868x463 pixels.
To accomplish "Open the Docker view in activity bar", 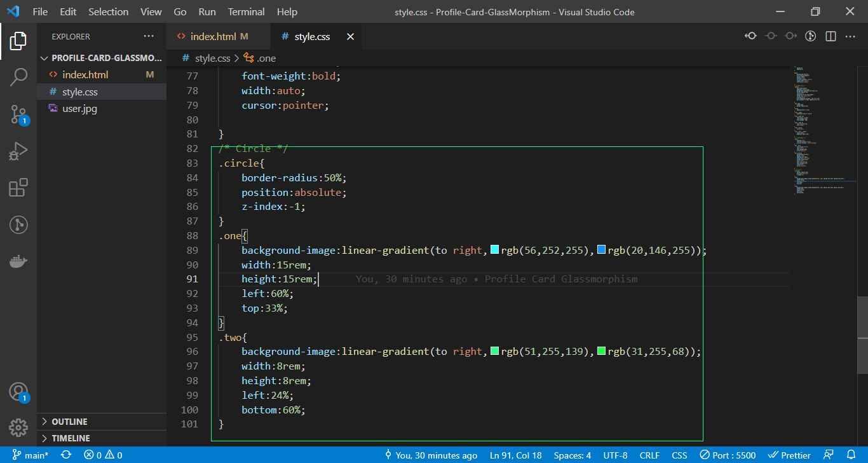I will click(18, 261).
